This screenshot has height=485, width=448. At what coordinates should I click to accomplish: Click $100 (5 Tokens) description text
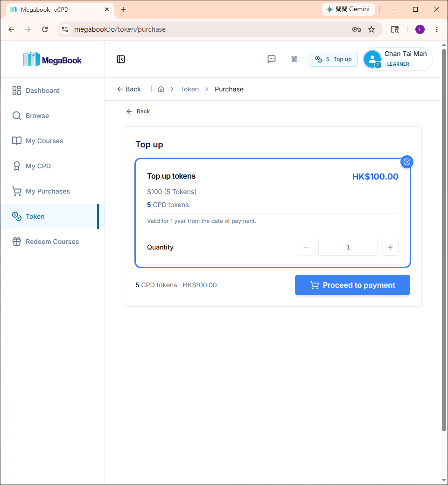click(x=172, y=192)
